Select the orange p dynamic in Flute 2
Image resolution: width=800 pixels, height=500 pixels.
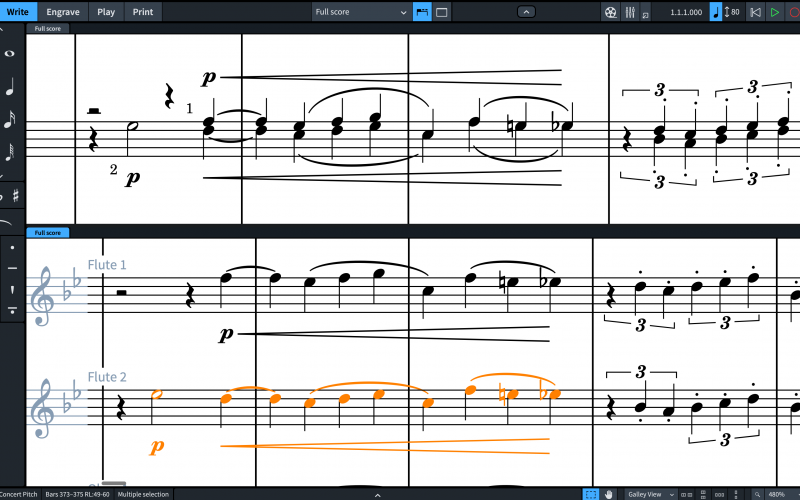tap(157, 447)
